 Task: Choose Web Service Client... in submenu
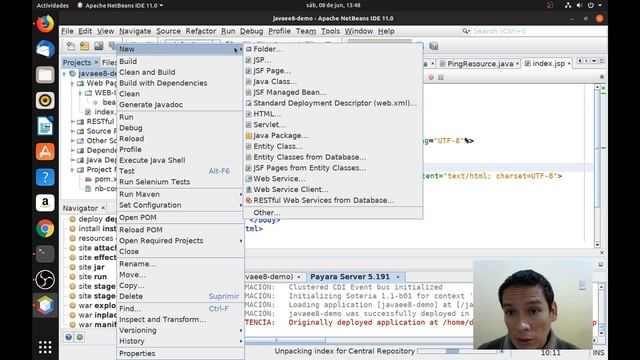(333, 189)
